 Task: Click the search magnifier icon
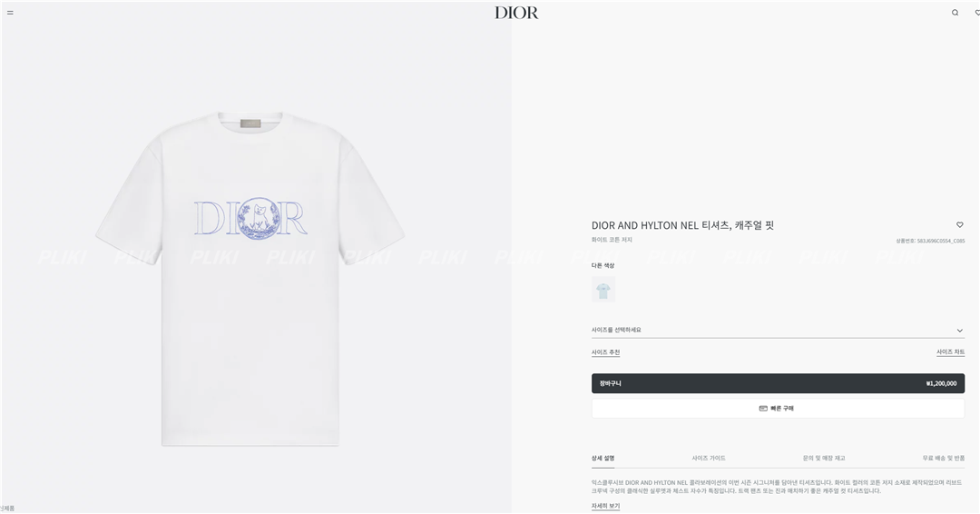955,13
